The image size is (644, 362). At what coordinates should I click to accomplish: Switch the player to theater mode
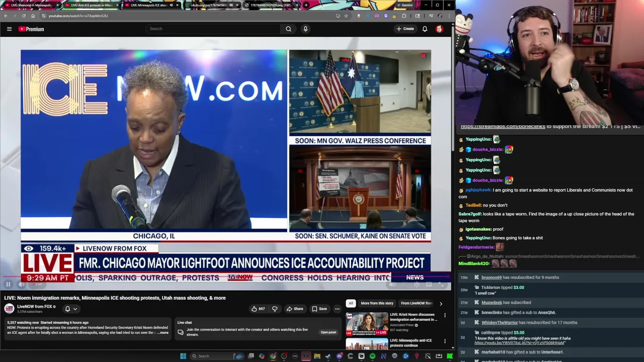[x=429, y=285]
